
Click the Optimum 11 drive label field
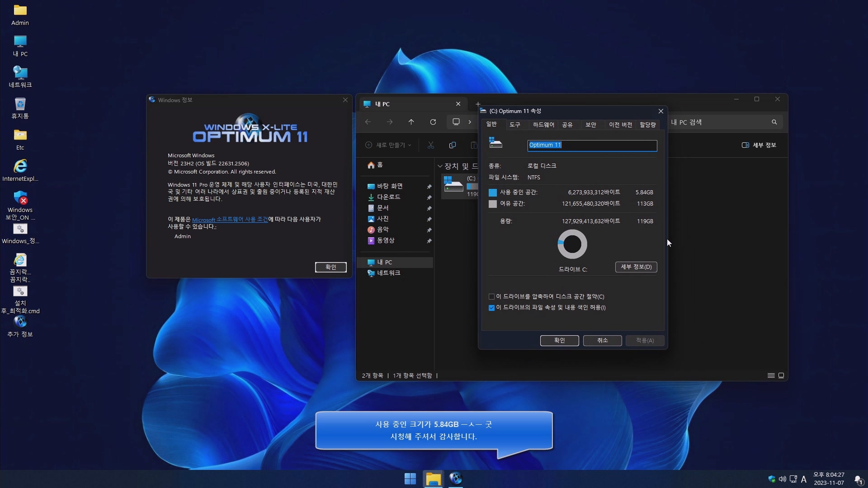click(592, 145)
